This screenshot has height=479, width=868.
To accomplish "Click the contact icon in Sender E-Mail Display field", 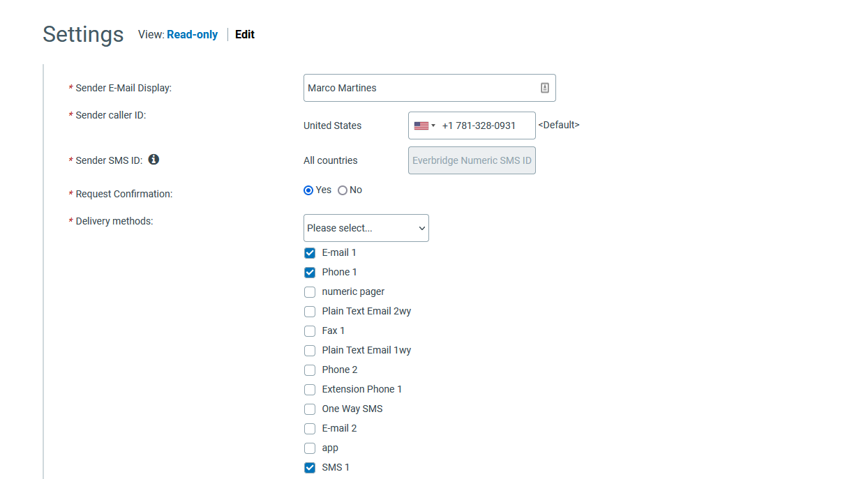I will click(544, 86).
